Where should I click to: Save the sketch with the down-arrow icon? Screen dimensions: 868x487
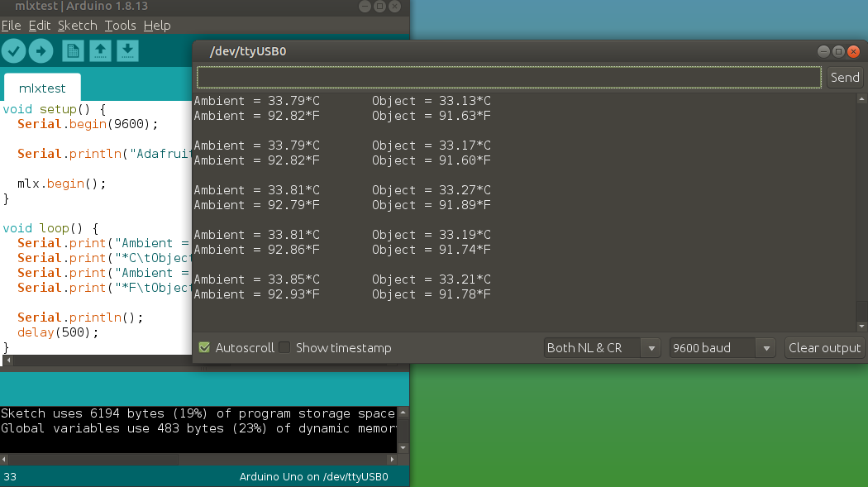click(126, 50)
